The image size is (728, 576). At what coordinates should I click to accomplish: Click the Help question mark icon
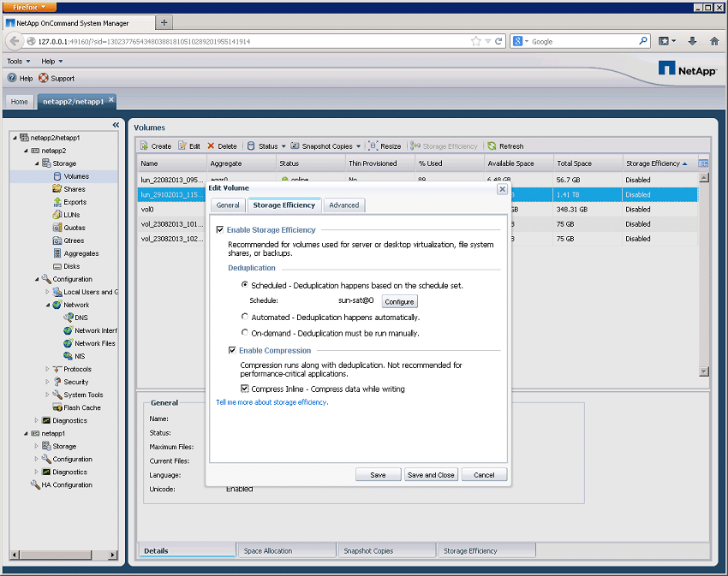click(x=12, y=78)
